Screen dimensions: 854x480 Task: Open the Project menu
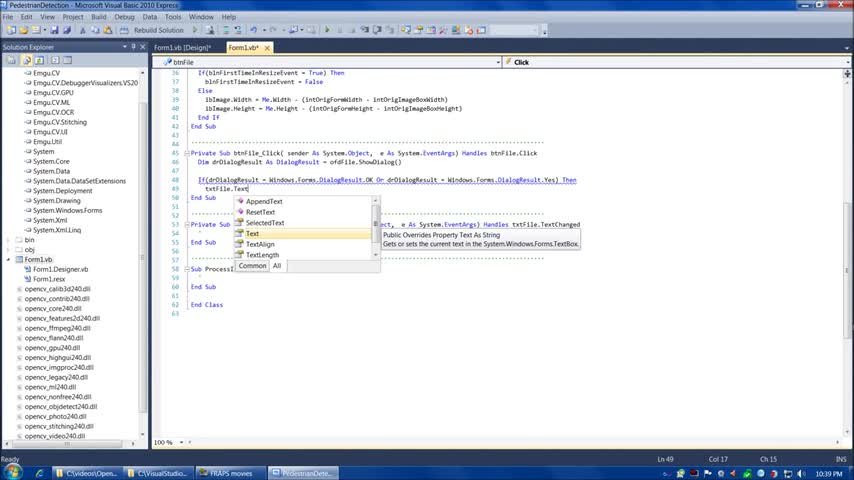72,17
